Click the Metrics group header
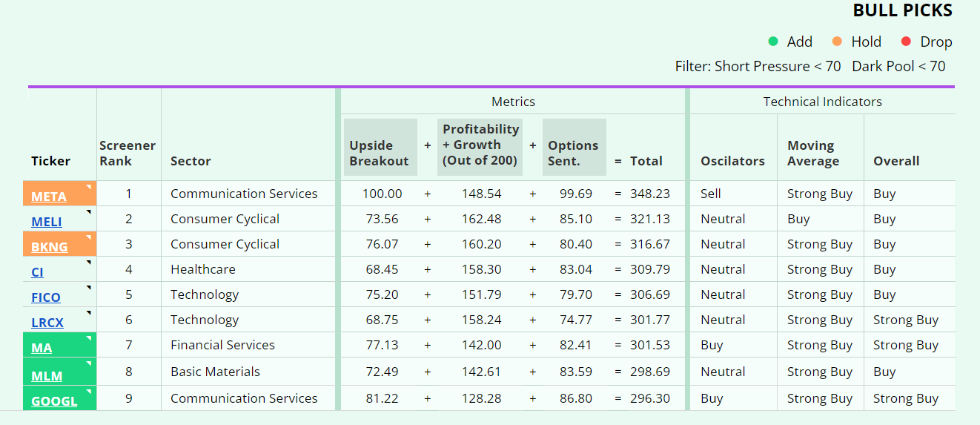Screen dimensions: 980x425 click(x=513, y=102)
